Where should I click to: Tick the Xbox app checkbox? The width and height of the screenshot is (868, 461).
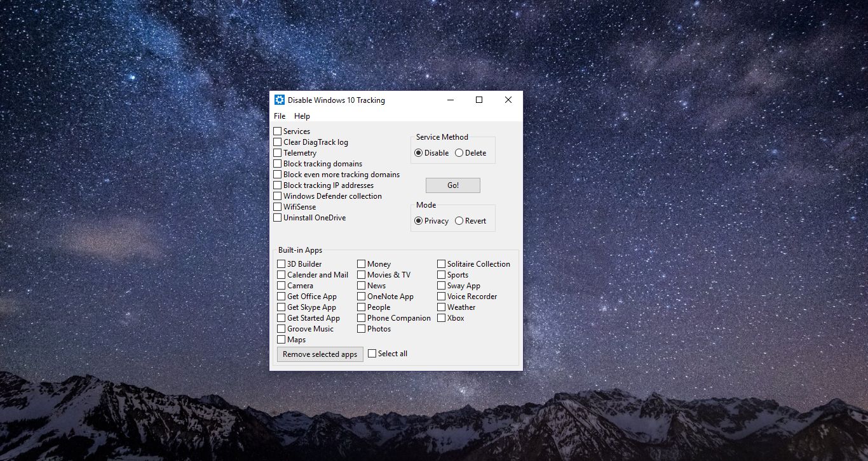[442, 318]
